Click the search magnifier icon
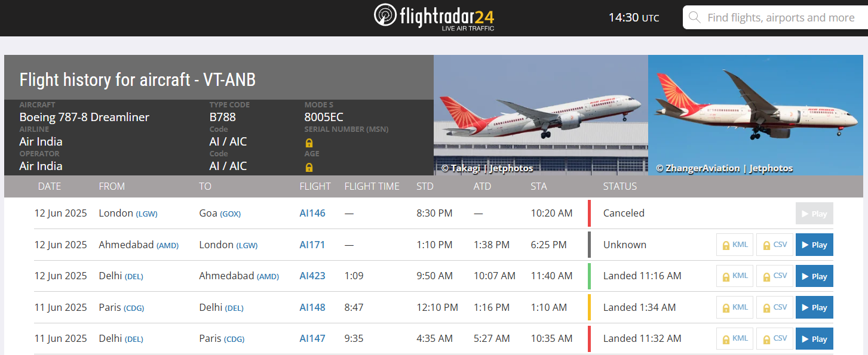 694,17
